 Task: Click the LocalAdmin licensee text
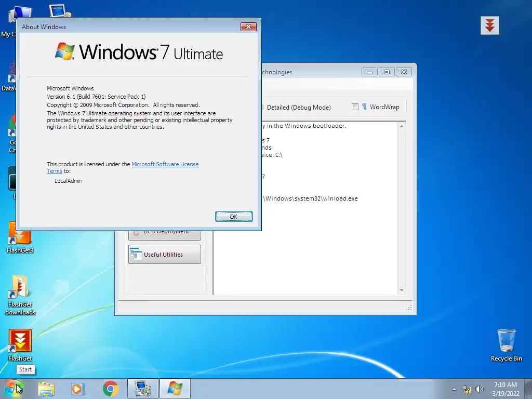point(69,181)
